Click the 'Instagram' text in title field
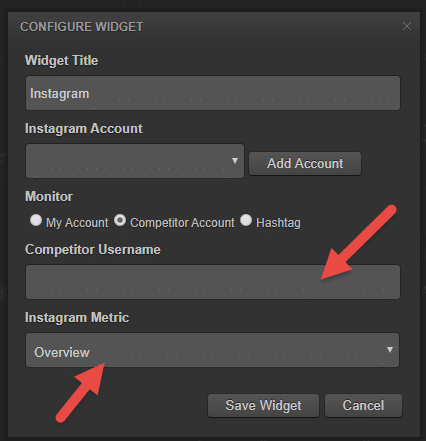The height and width of the screenshot is (441, 426). point(60,94)
